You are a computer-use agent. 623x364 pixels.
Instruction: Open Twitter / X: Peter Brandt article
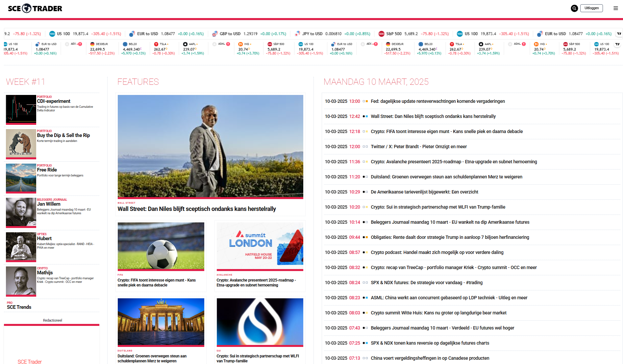[x=419, y=147]
